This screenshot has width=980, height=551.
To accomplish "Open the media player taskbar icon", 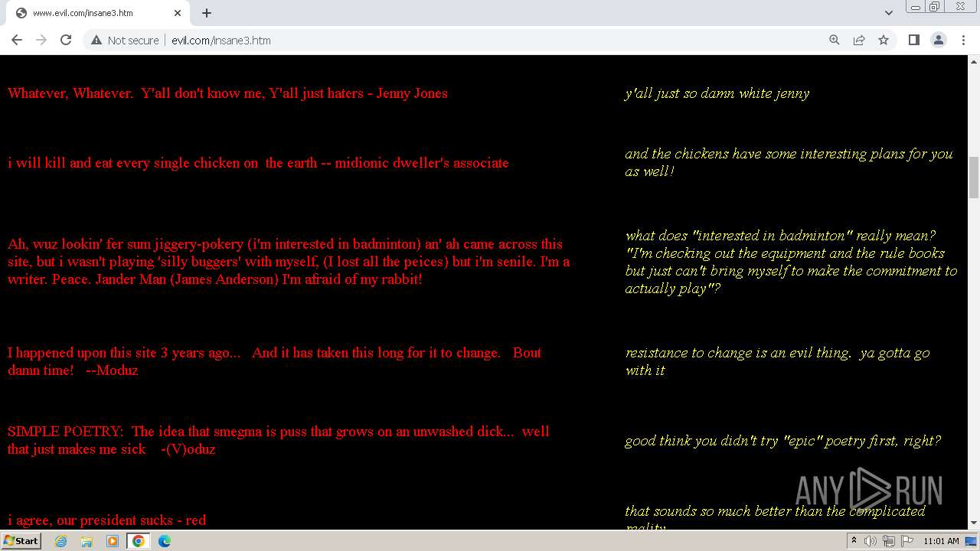I will coord(113,541).
